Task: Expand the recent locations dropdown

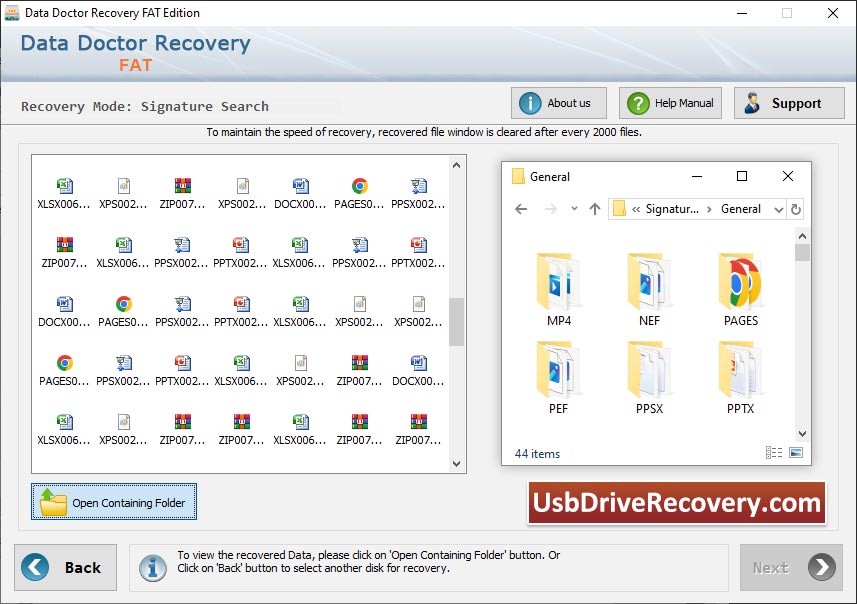Action: coord(574,209)
